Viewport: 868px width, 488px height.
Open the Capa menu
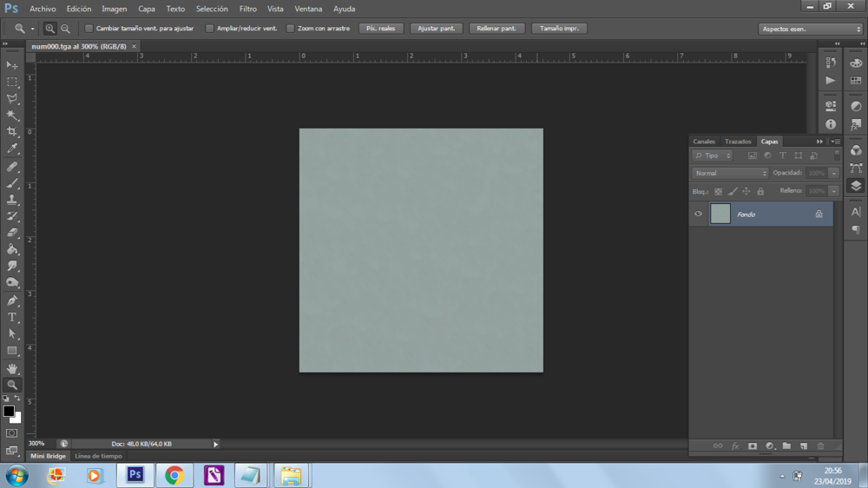(147, 9)
